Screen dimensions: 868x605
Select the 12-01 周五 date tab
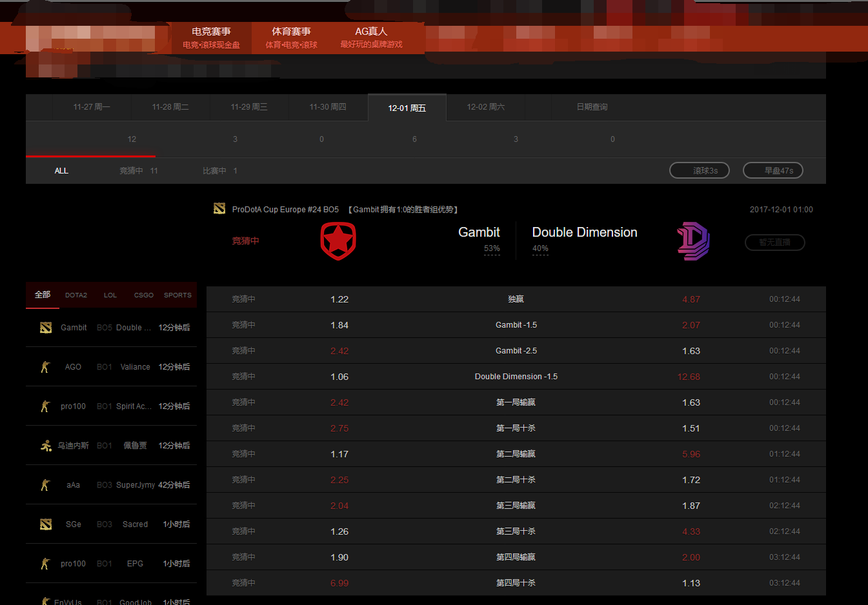407,108
